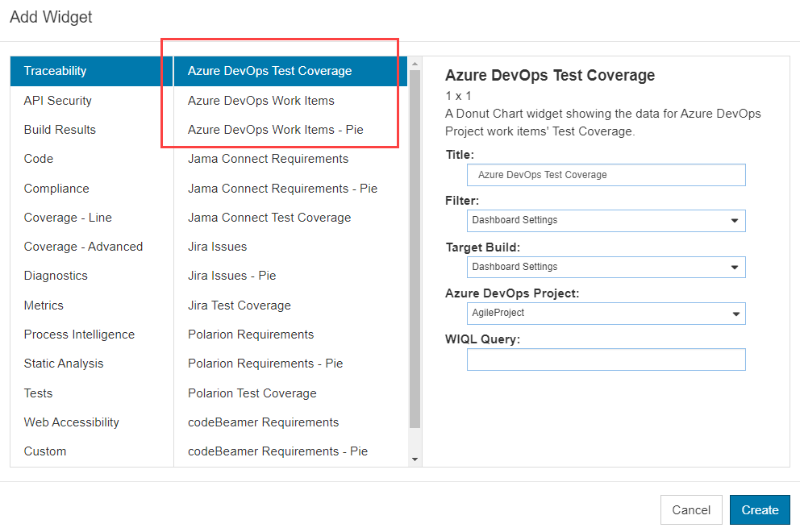
Task: Click the Create button
Action: (760, 509)
